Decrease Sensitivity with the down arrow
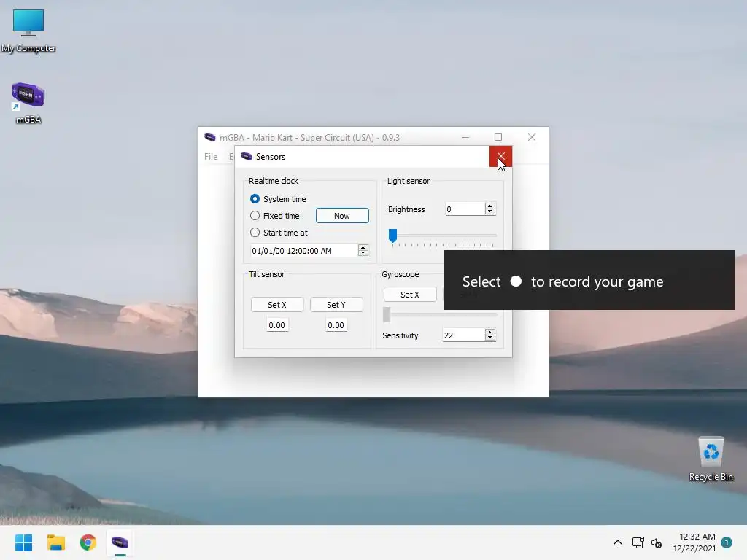 pos(489,338)
